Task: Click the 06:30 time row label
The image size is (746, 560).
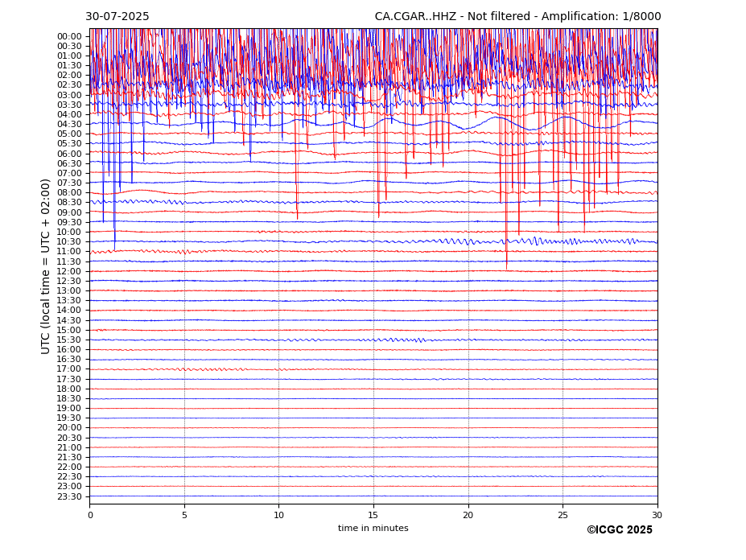Action: pos(69,163)
